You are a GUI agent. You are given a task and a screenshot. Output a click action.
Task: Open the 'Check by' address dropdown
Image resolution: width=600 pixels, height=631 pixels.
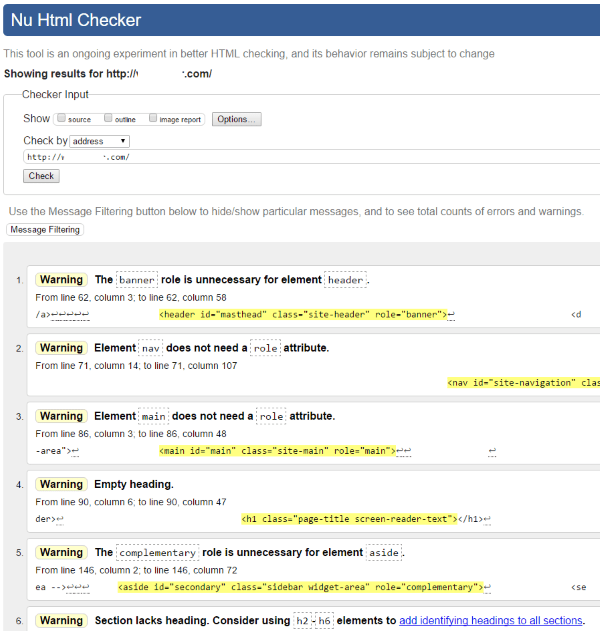[x=99, y=141]
